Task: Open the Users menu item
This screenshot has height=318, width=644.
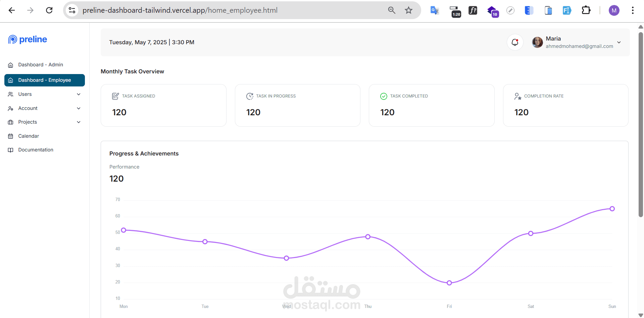Action: click(45, 94)
